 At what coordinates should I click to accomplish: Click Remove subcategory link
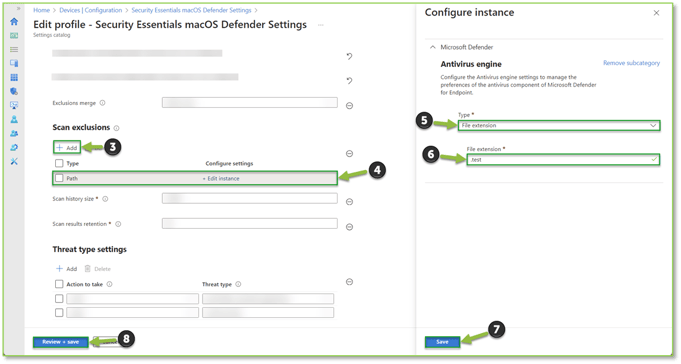631,63
